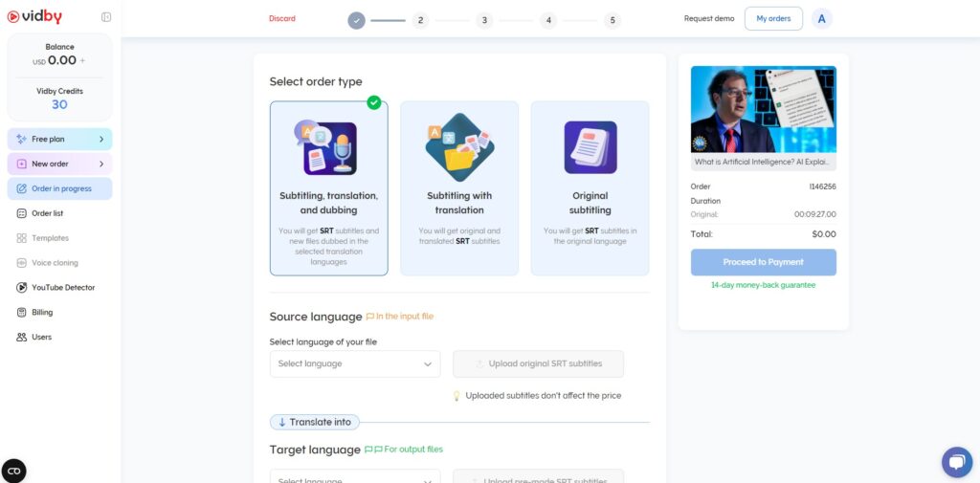980x483 pixels.
Task: Click order number I146256
Action: pyautogui.click(x=822, y=187)
